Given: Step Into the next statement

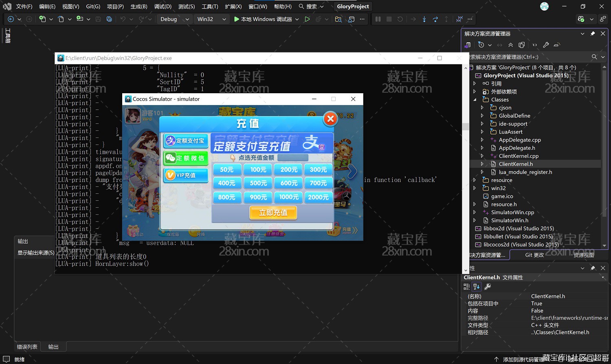Looking at the screenshot, I should tap(424, 19).
